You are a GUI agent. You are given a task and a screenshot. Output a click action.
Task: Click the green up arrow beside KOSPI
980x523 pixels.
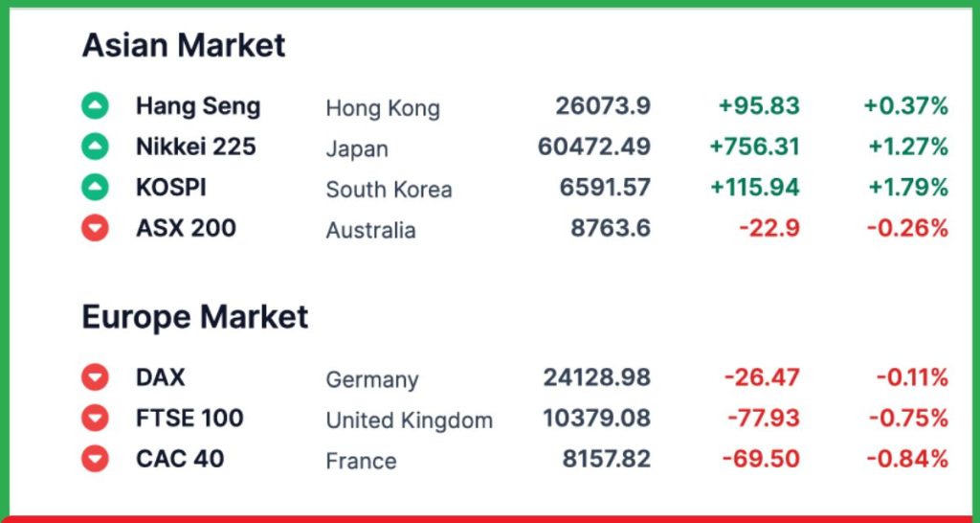(95, 188)
